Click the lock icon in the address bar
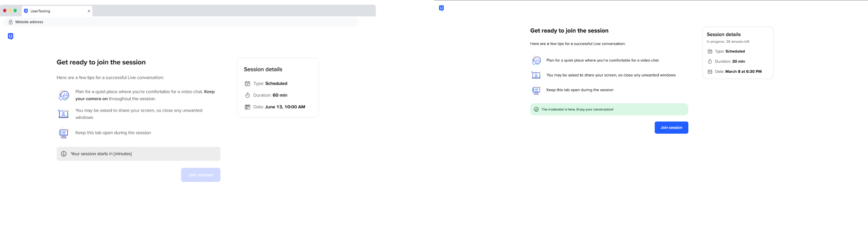Viewport: 868px width, 239px height. click(11, 22)
